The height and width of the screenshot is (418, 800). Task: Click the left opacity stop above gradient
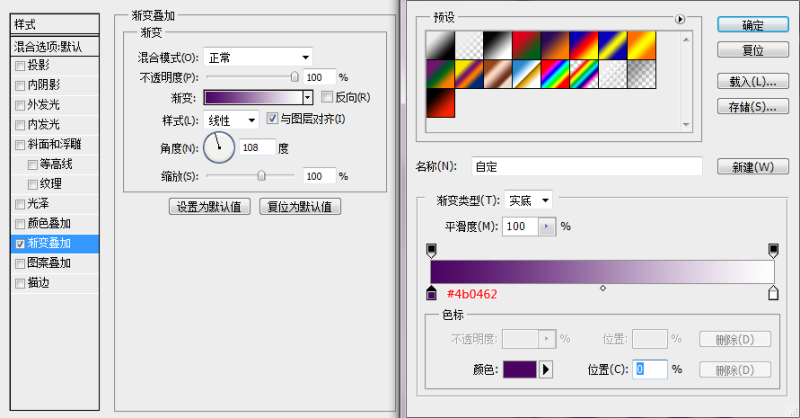432,249
